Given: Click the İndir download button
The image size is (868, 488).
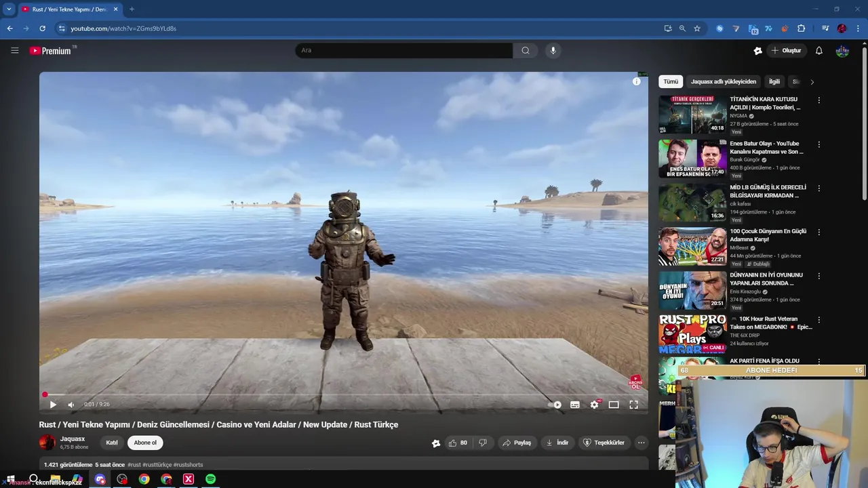Looking at the screenshot, I should point(557,443).
